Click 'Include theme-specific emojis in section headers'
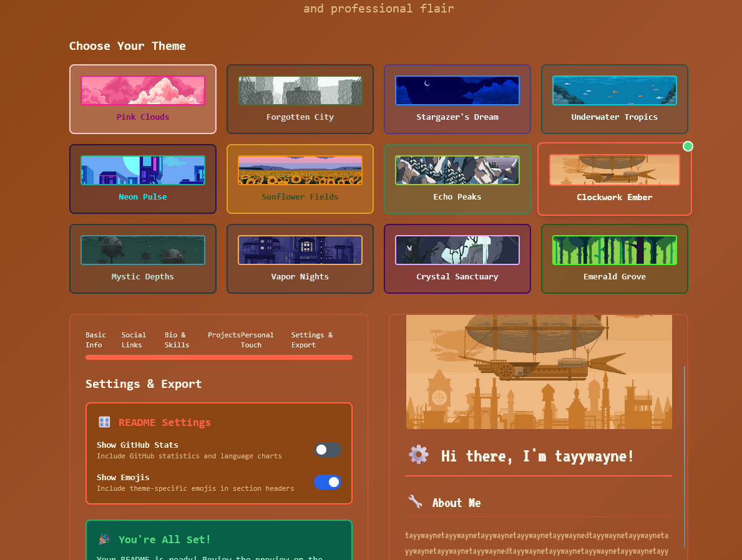Screen dimensions: 742x560 click(195, 488)
